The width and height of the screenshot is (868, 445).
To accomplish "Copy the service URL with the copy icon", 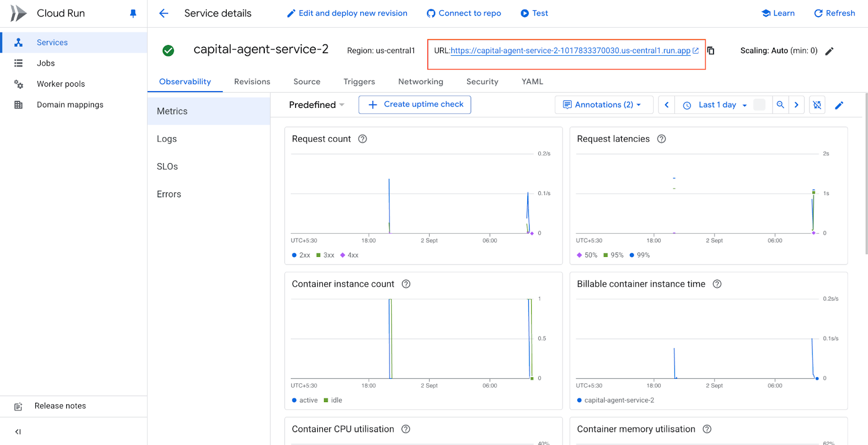I will coord(711,51).
